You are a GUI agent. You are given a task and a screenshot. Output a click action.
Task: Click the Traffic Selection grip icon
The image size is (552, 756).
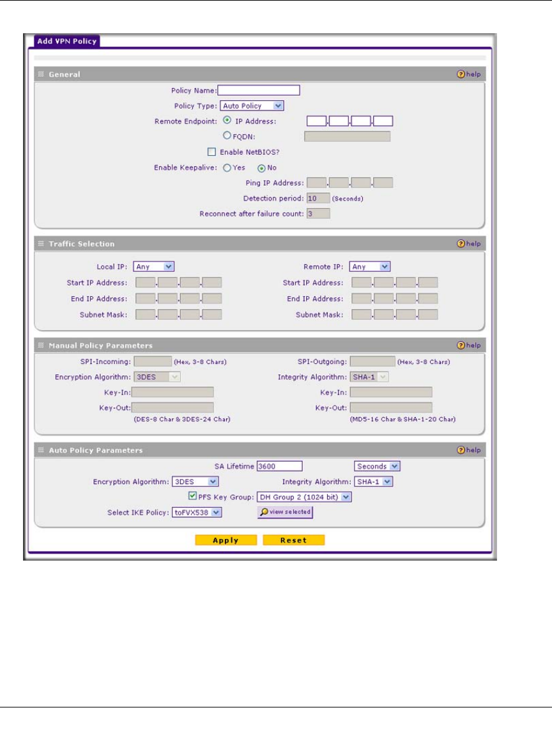tap(41, 243)
